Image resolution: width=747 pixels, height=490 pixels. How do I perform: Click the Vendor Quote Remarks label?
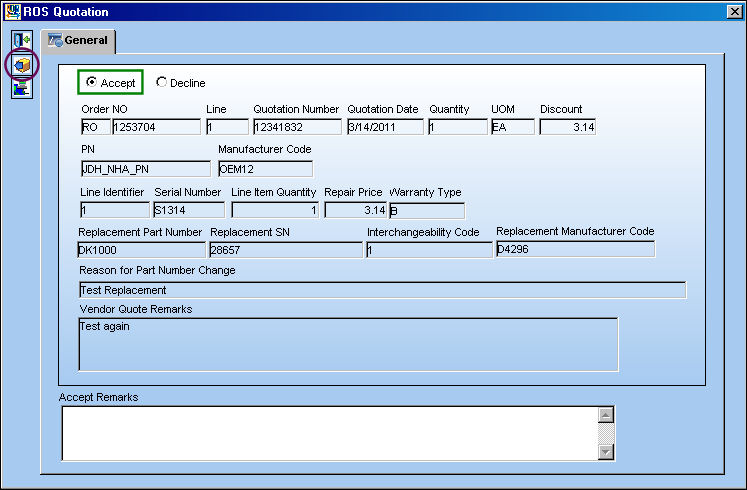point(136,309)
